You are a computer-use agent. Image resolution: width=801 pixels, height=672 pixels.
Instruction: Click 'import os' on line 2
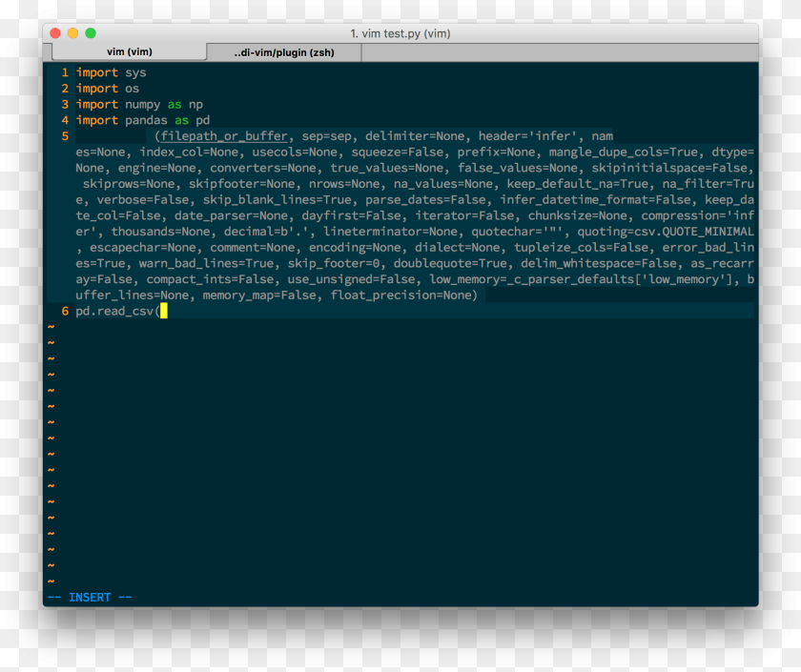coord(107,89)
